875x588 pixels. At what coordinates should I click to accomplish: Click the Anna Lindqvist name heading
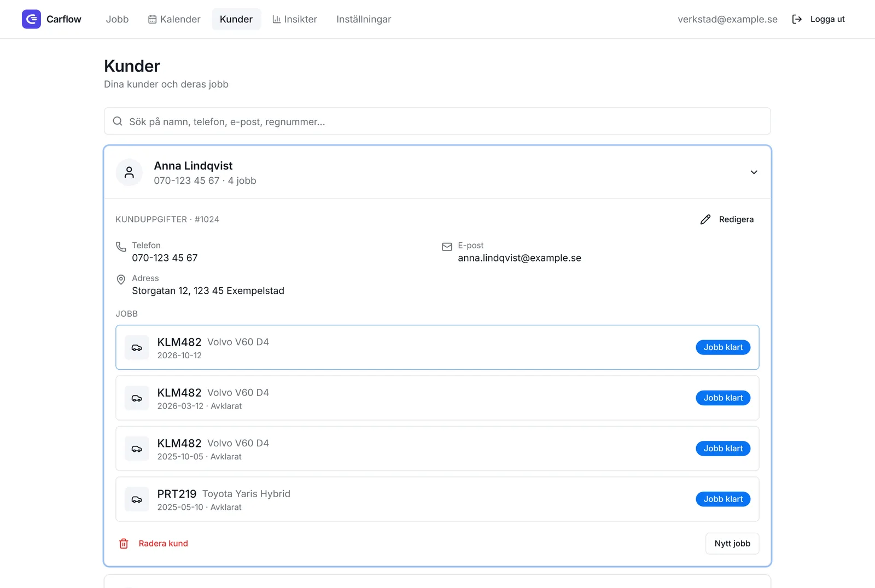[x=193, y=166]
